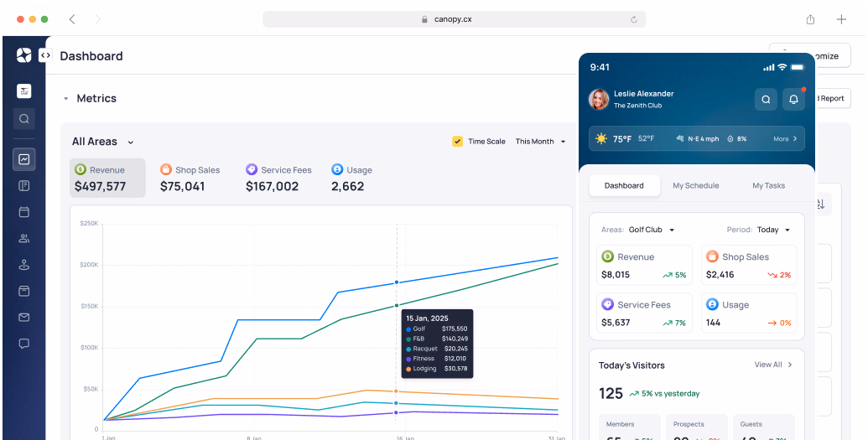Select the Service Fees metric $167,002

(278, 179)
